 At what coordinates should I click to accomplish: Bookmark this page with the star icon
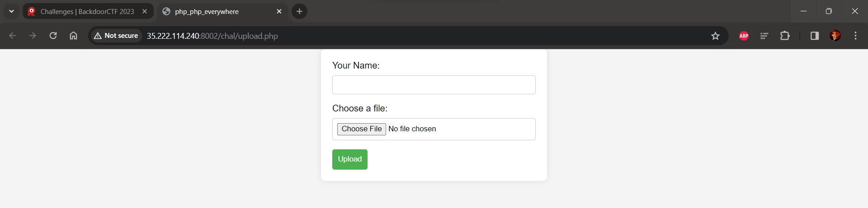(x=715, y=36)
